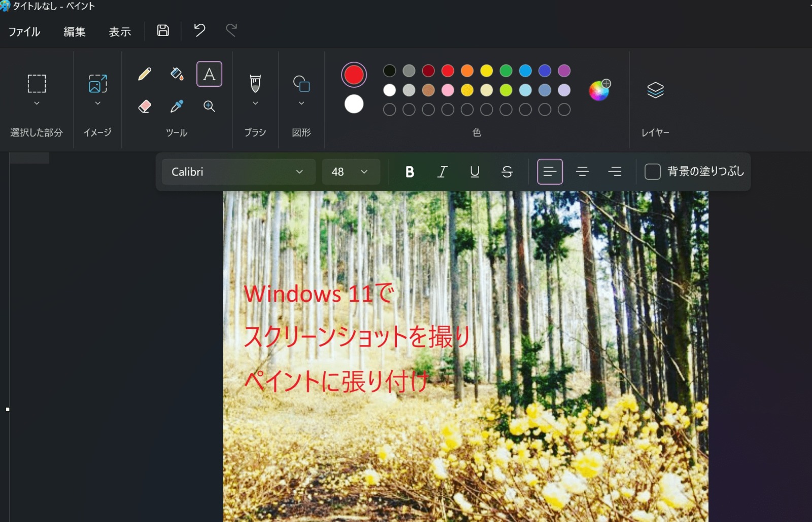
Task: Pick the brown color swatch
Action: tap(428, 90)
